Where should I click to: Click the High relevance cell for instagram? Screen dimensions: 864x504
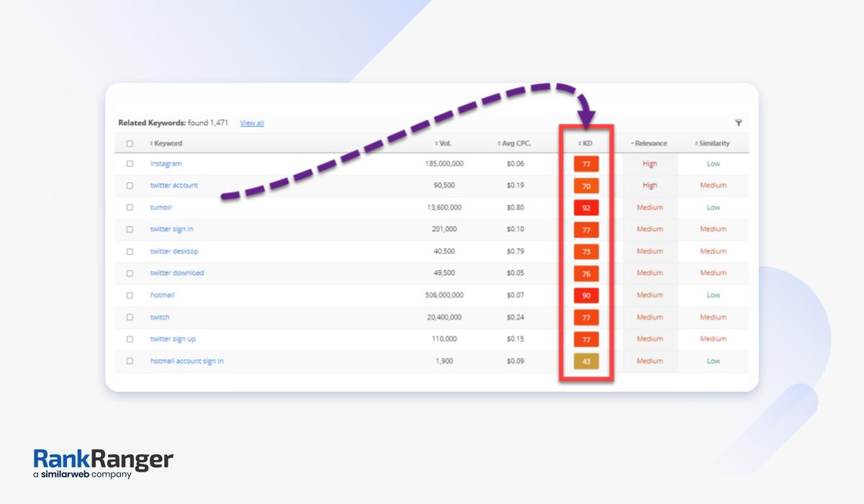[649, 163]
